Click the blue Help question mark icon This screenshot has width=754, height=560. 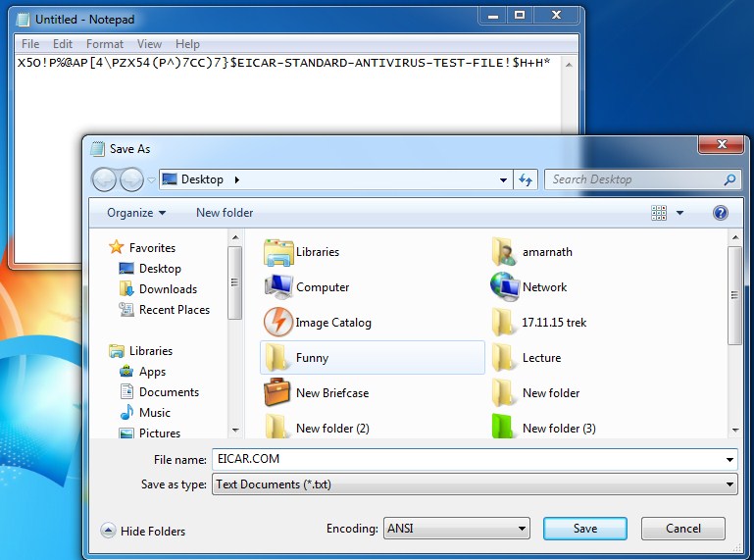coord(720,213)
